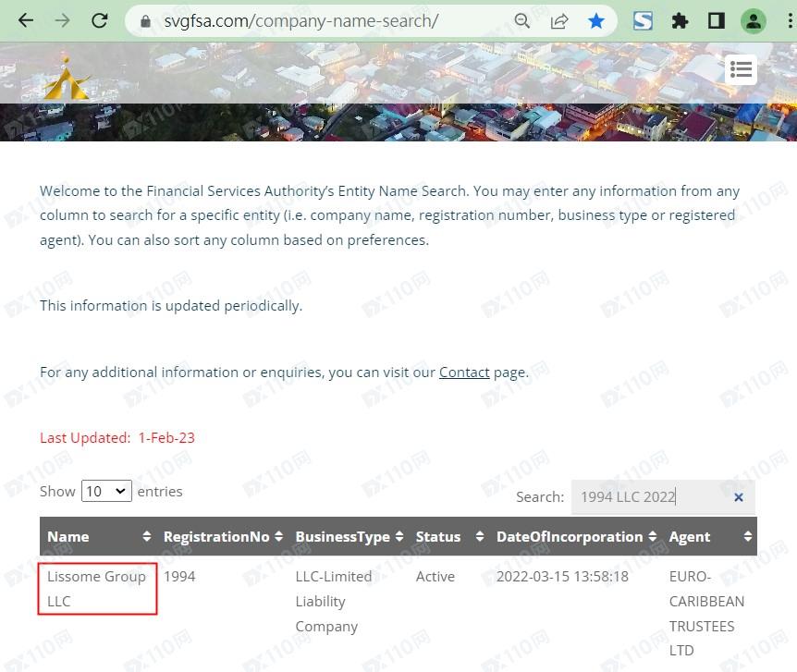Screen dimensions: 797x672
Task: Sort by BusinessType column
Action: pyautogui.click(x=349, y=536)
